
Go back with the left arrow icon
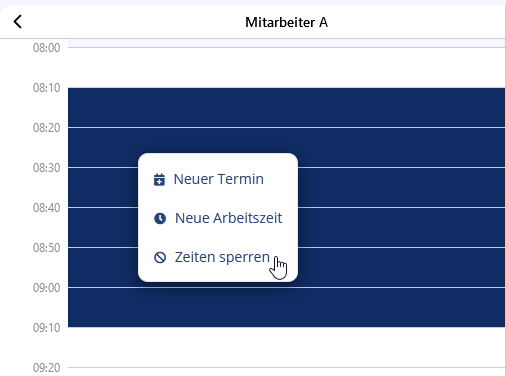pyautogui.click(x=18, y=22)
